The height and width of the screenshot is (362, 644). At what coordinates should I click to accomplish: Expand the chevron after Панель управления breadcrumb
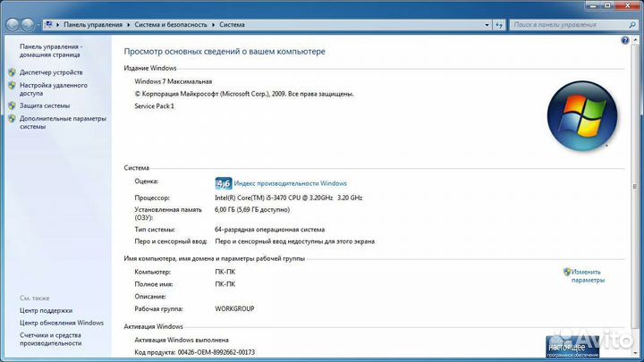pos(129,25)
